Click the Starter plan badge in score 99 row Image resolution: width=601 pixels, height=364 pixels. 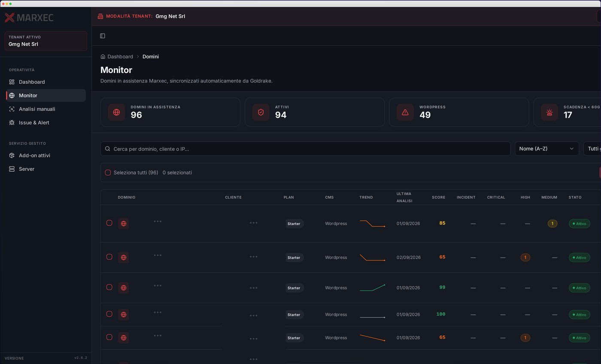294,288
